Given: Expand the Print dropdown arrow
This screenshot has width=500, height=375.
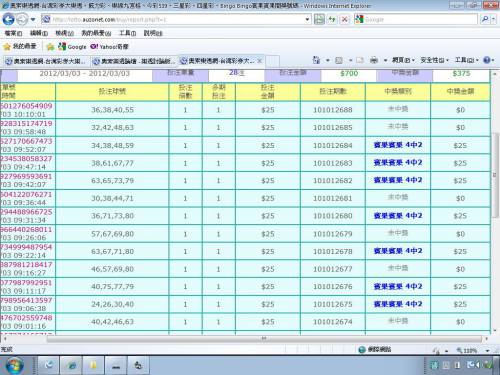Looking at the screenshot, I should click(385, 60).
